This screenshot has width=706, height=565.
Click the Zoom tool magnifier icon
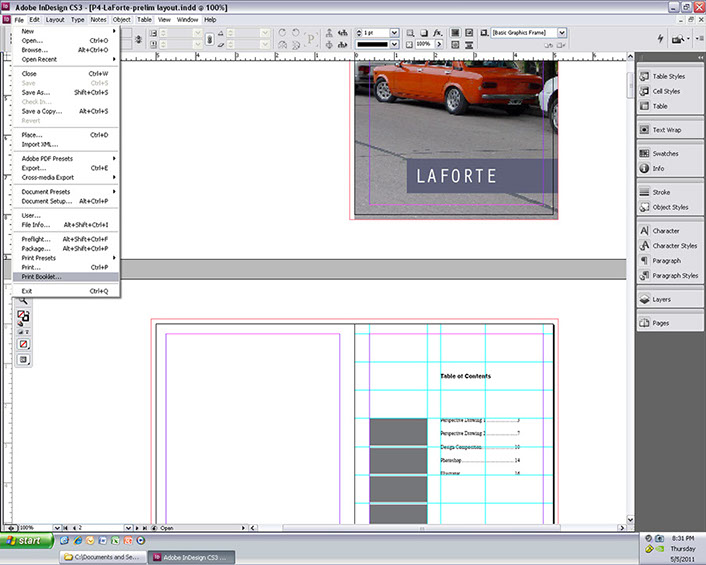tap(23, 301)
